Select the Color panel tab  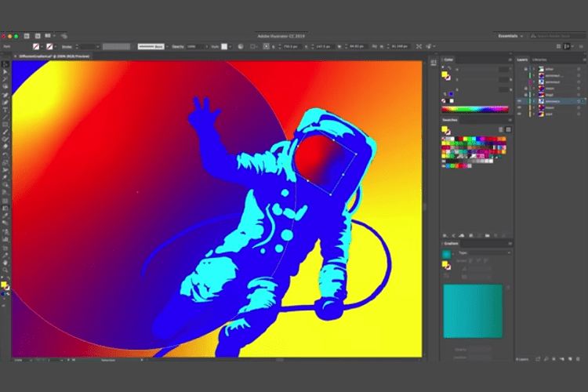pyautogui.click(x=449, y=60)
